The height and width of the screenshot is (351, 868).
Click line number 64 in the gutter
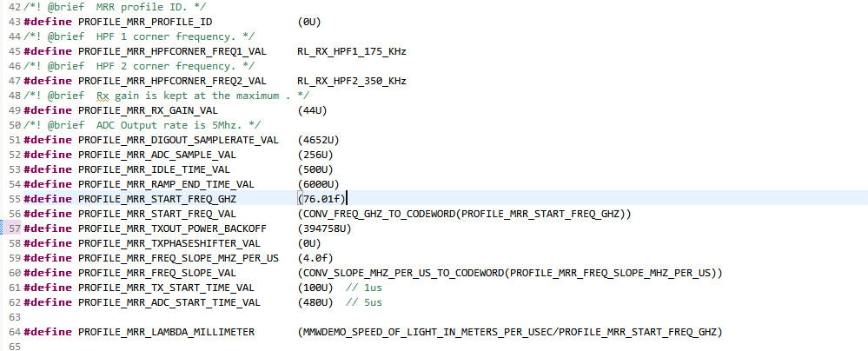click(16, 332)
